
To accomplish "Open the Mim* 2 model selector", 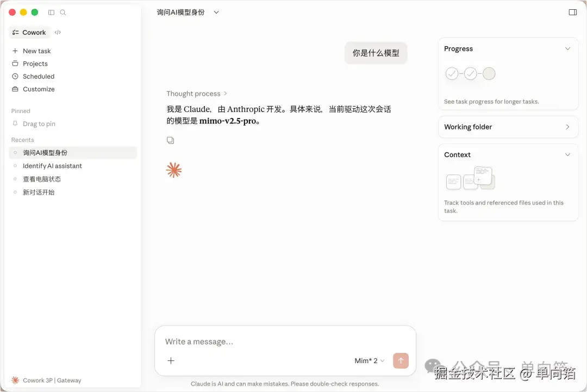I will click(x=369, y=360).
